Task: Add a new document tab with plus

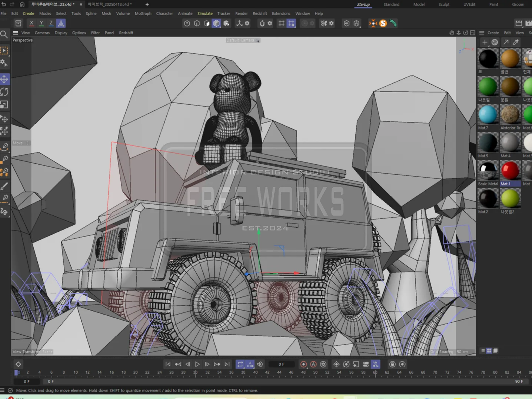Action: point(147,4)
